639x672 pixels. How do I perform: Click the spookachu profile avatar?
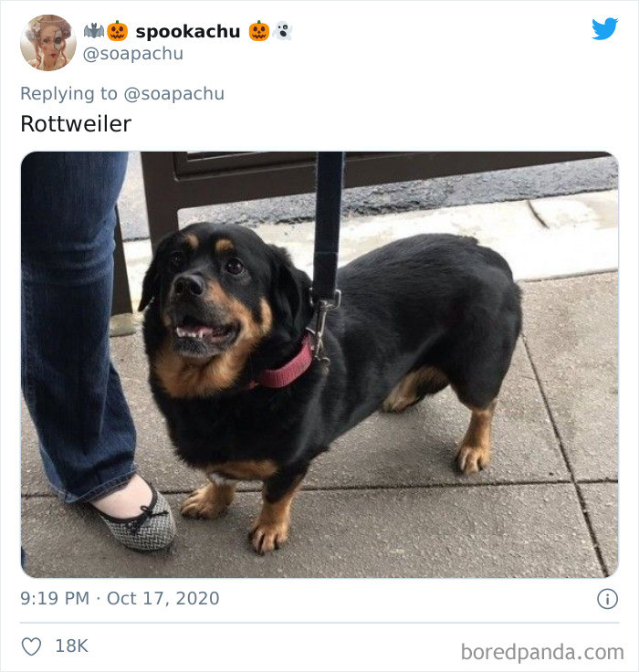click(48, 42)
